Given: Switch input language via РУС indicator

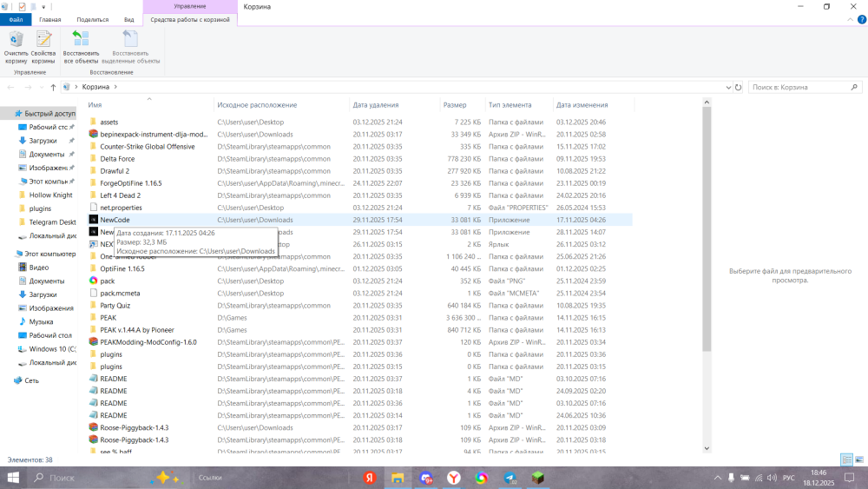Looking at the screenshot, I should (x=789, y=478).
